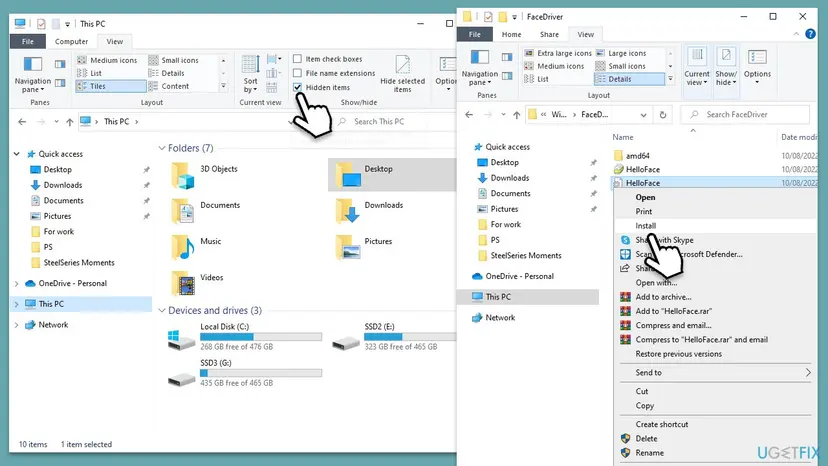The height and width of the screenshot is (466, 828).
Task: Go up one level in This PC window
Action: point(70,122)
